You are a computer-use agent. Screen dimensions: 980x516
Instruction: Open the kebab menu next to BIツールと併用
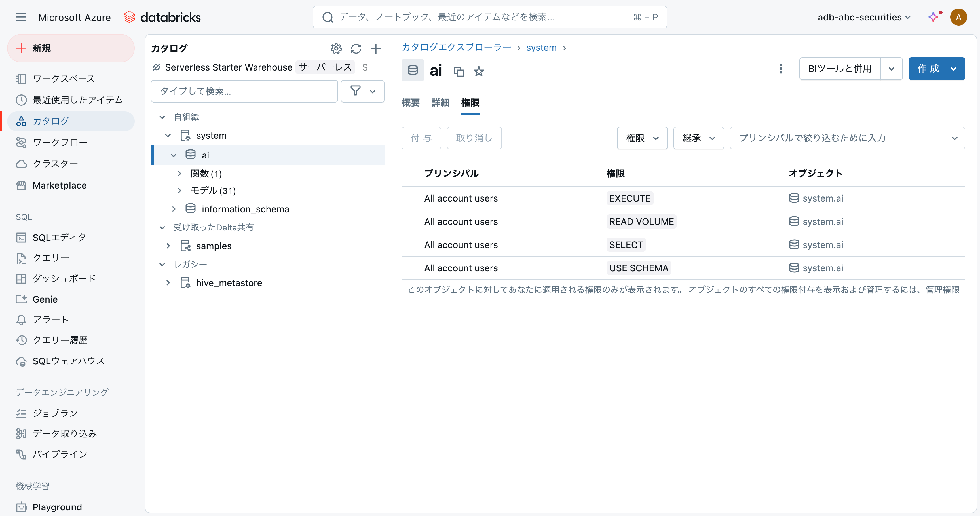781,69
